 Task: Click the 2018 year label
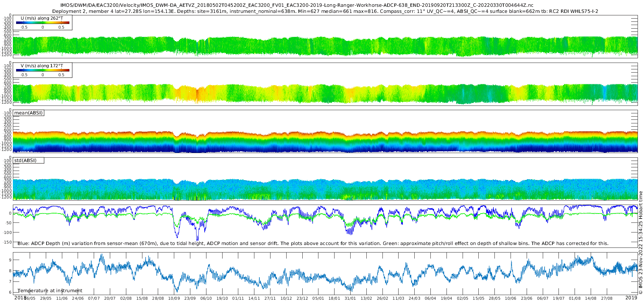pos(20,298)
